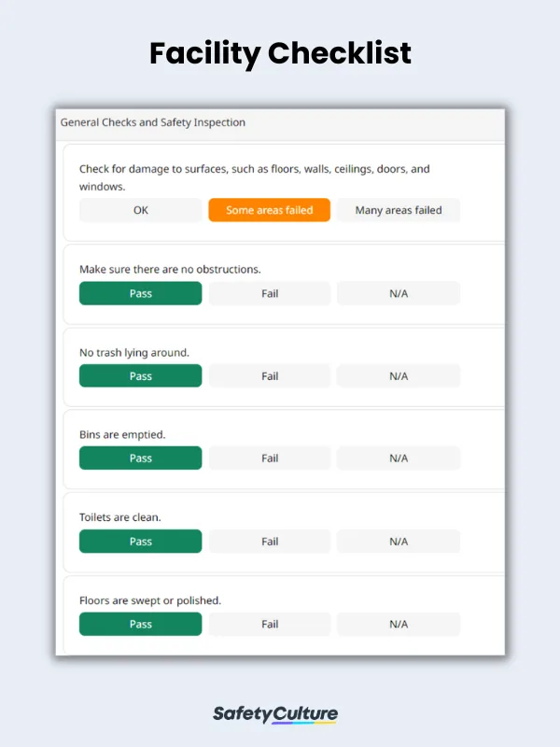The width and height of the screenshot is (560, 747).
Task: Set N/A for floors swept or polished
Action: click(x=399, y=624)
